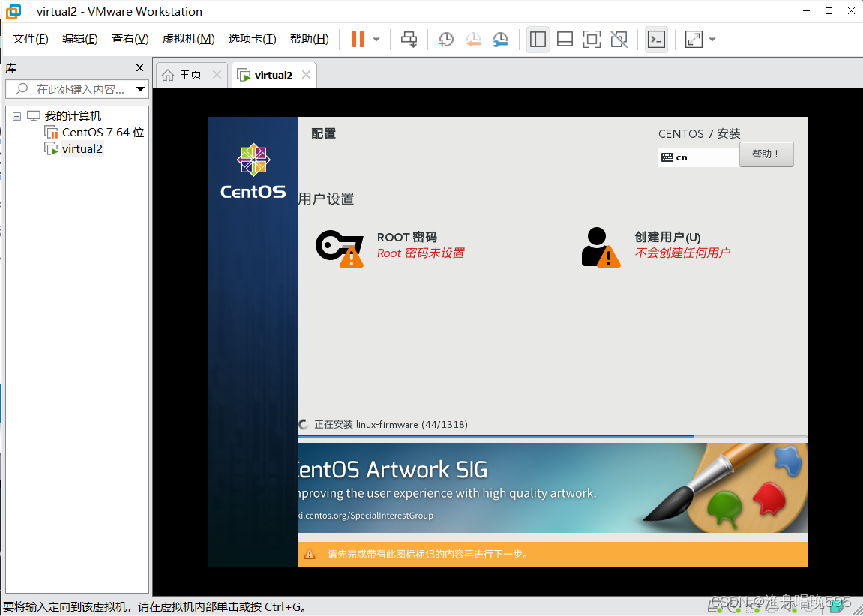The image size is (863, 616).
Task: Collapse the 我的计算机 tree node
Action: coord(17,116)
